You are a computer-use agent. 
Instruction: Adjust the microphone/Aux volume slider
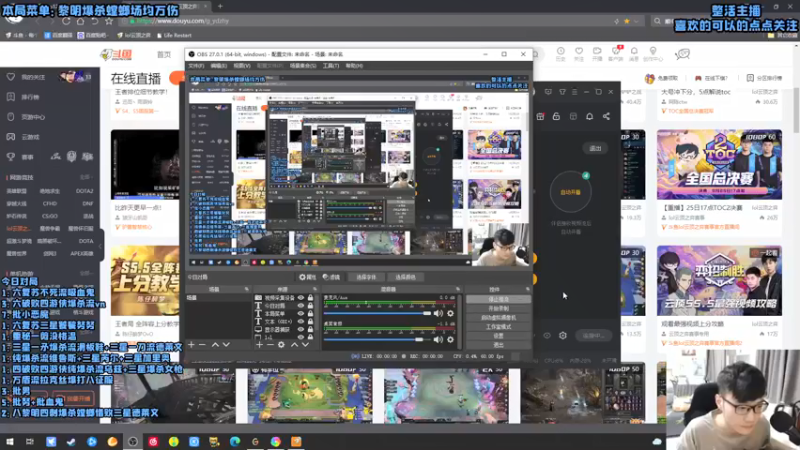coord(377,313)
